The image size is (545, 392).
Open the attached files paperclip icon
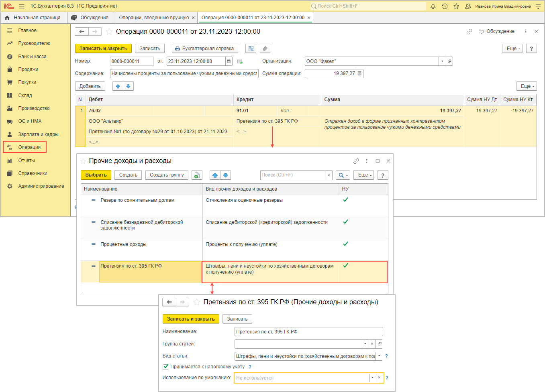click(265, 49)
